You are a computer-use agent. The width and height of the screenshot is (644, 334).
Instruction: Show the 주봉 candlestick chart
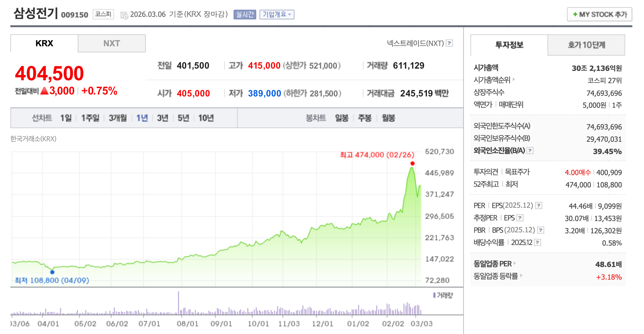click(365, 118)
